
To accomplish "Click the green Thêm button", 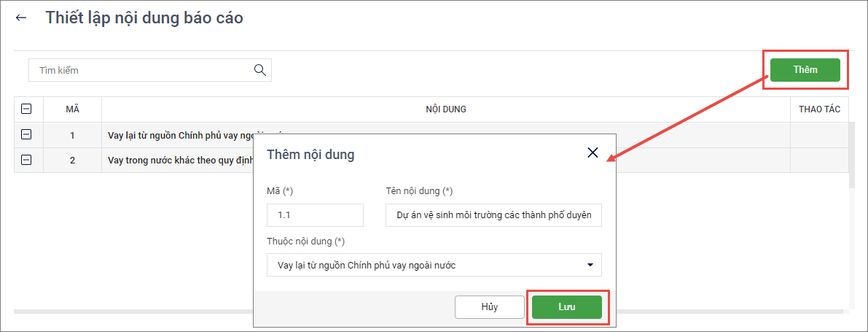I will (x=805, y=70).
